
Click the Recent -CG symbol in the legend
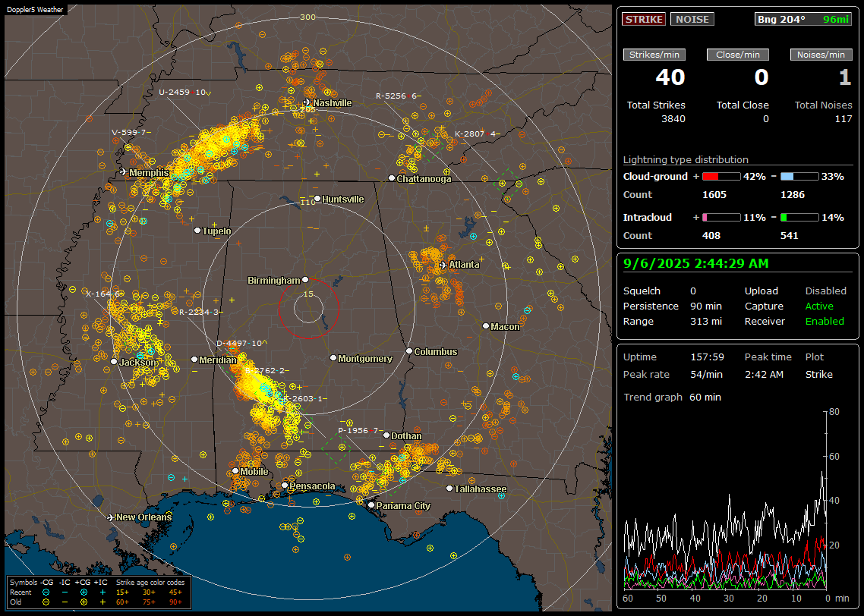tap(46, 592)
